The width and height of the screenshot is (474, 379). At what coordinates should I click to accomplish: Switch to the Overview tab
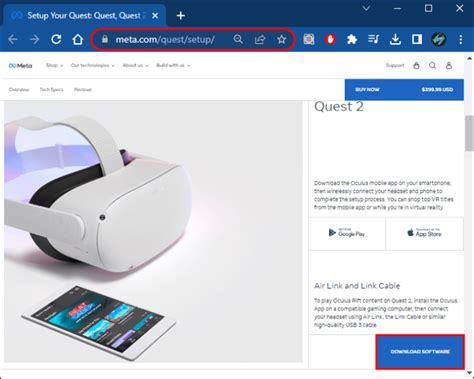click(19, 89)
